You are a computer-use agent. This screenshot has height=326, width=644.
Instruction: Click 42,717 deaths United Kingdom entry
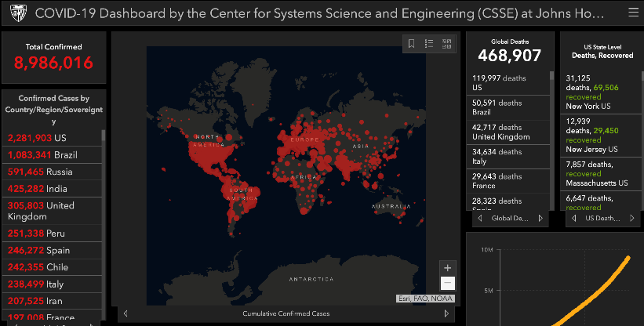[x=508, y=132]
